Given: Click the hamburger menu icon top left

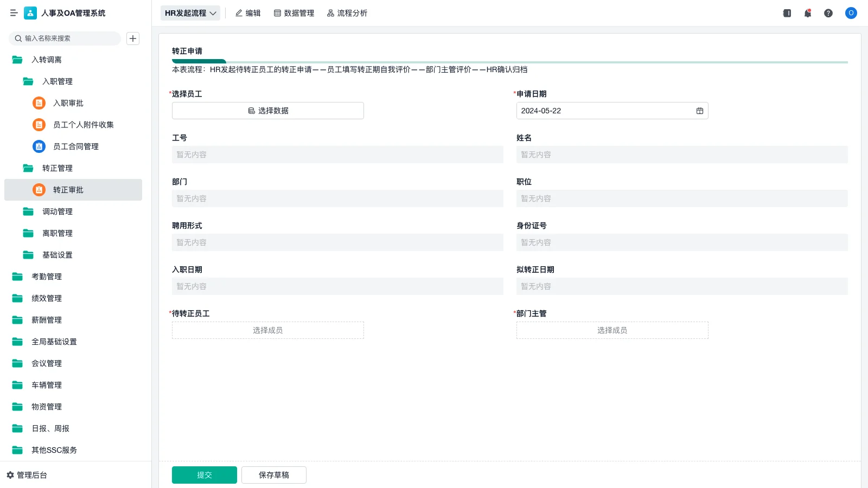Looking at the screenshot, I should [14, 13].
